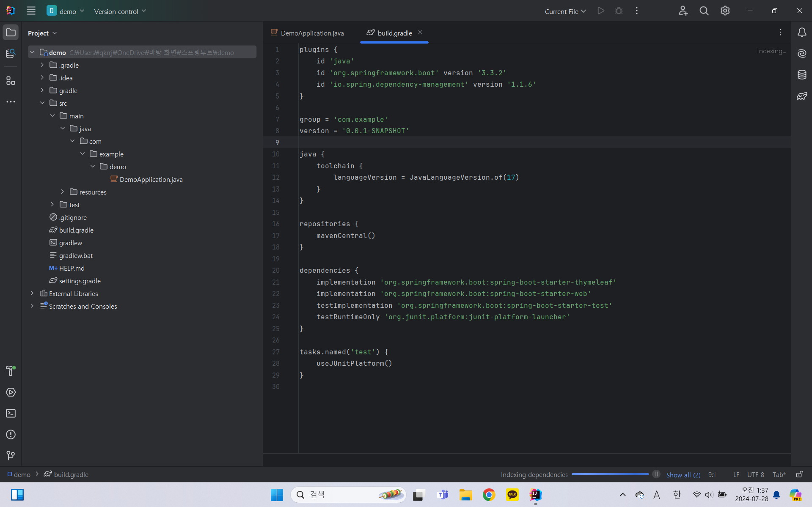
Task: Open the Gradle elephant tool window
Action: pyautogui.click(x=802, y=96)
